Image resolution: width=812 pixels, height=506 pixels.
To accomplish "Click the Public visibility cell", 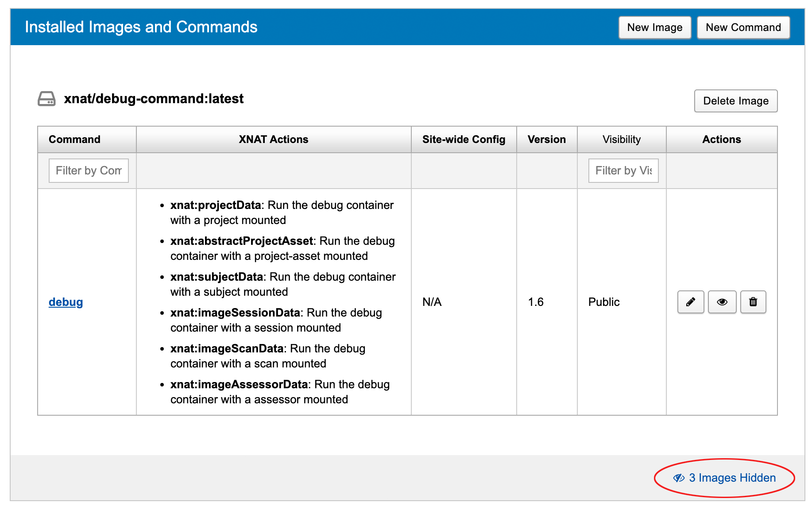I will (604, 302).
